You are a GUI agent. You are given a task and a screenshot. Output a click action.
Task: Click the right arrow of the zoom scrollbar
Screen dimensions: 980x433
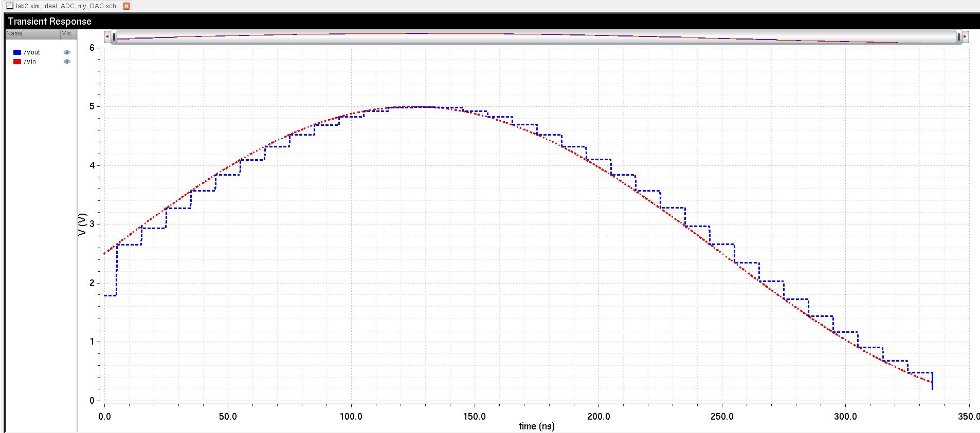[965, 37]
